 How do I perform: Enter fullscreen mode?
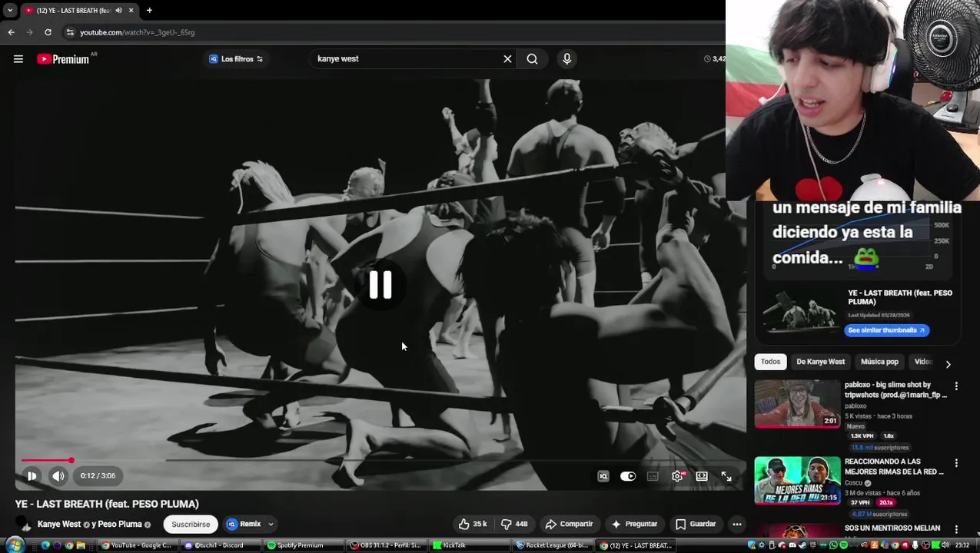726,476
